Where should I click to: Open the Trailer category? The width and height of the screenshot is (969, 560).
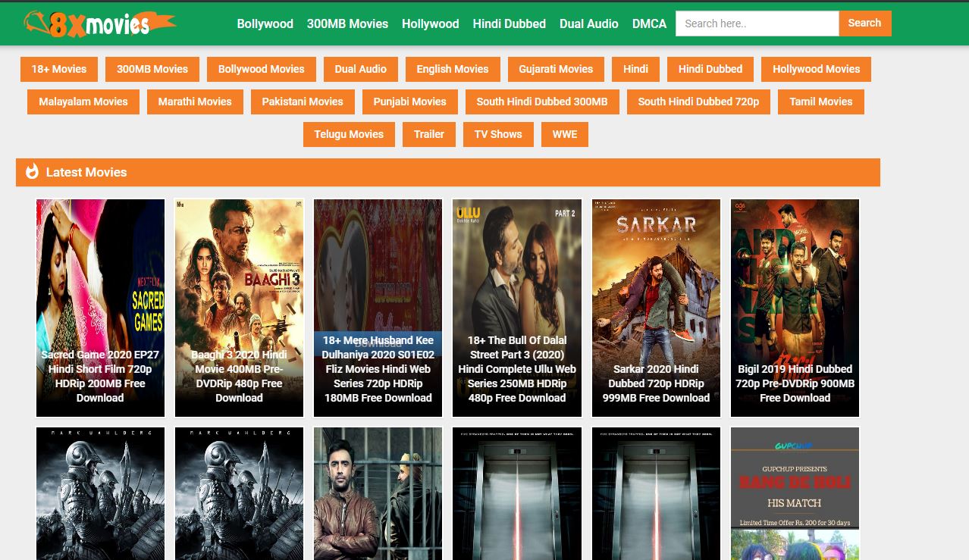(x=428, y=134)
